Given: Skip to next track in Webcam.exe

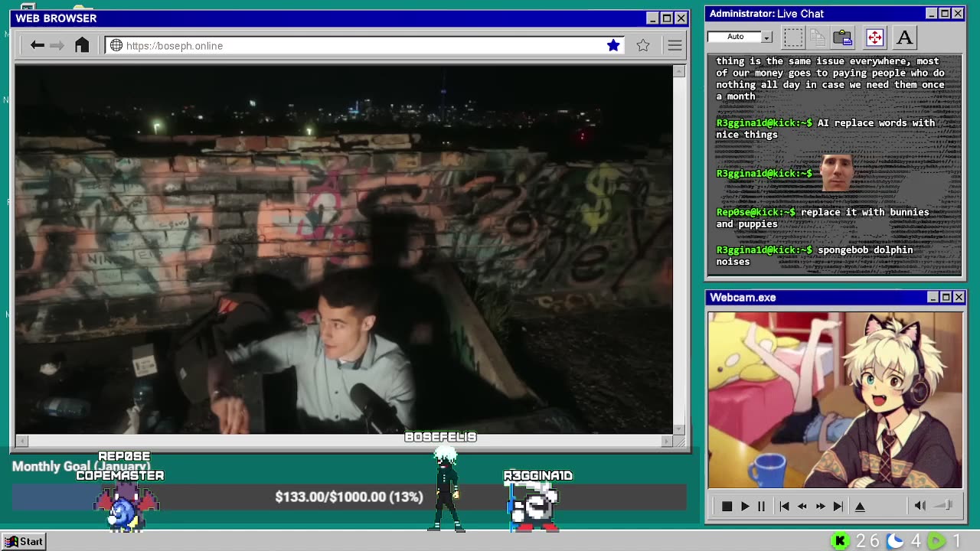Looking at the screenshot, I should (x=838, y=506).
